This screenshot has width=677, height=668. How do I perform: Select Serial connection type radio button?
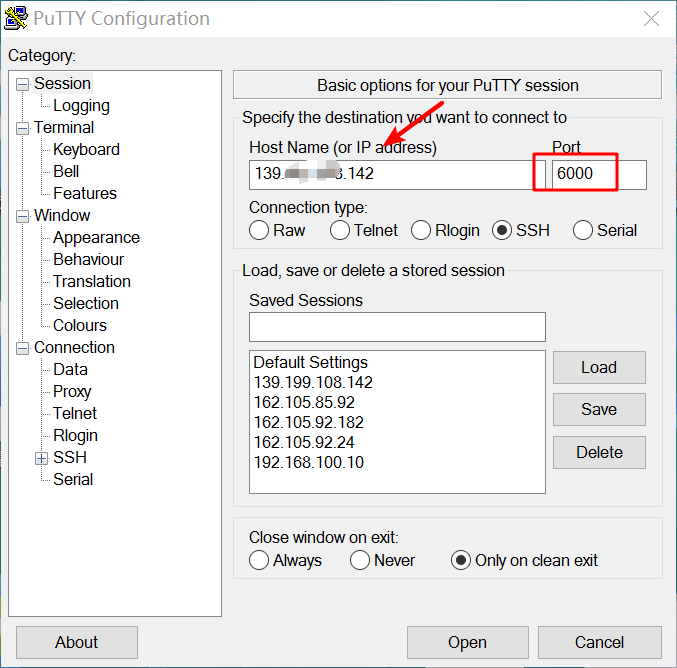583,231
